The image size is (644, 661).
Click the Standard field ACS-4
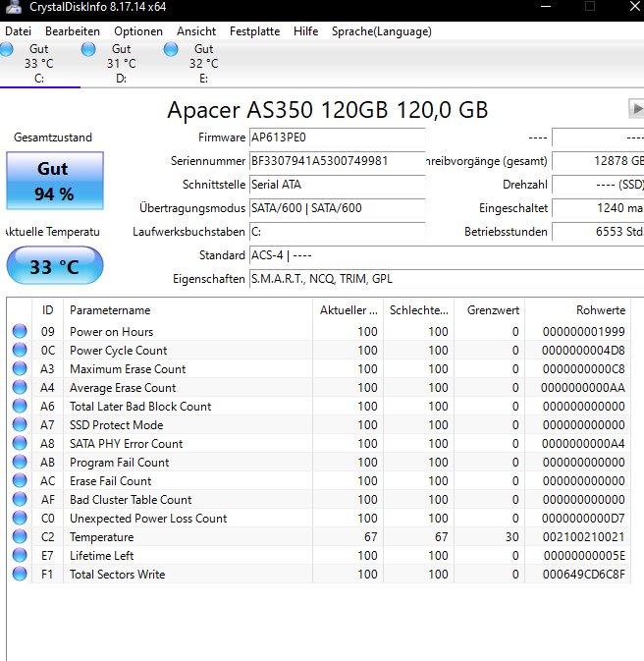coord(447,255)
